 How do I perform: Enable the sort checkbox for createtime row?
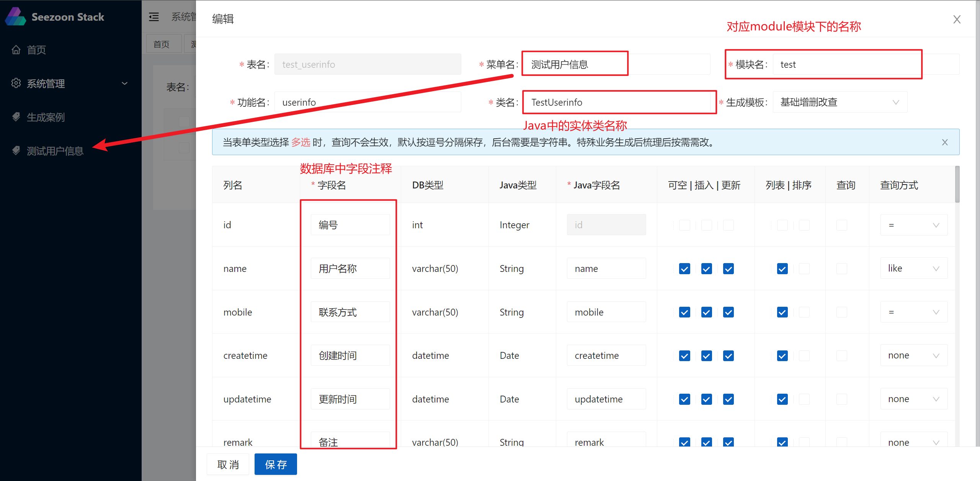pyautogui.click(x=804, y=356)
